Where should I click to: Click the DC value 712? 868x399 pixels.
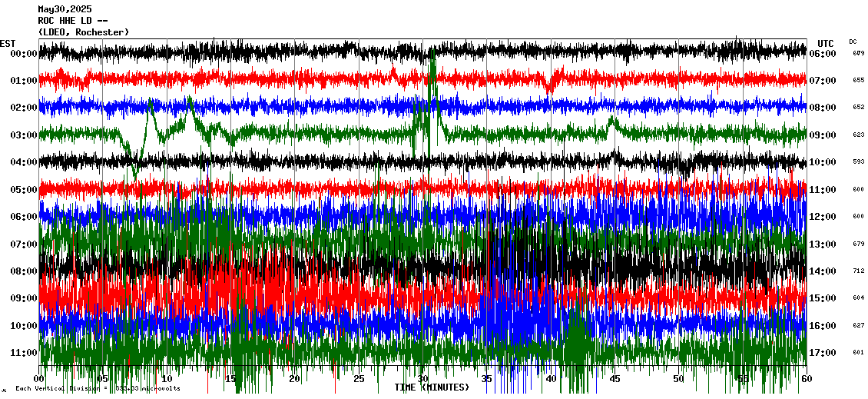point(858,271)
